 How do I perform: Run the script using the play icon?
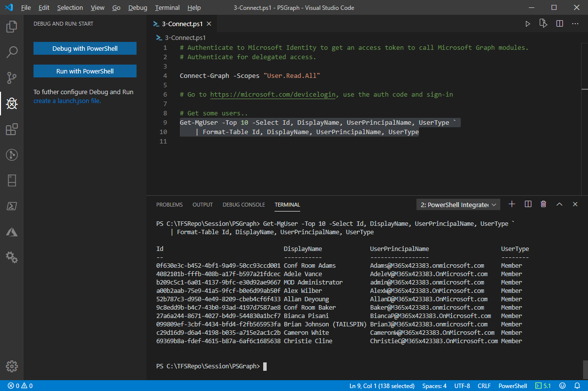[x=528, y=23]
